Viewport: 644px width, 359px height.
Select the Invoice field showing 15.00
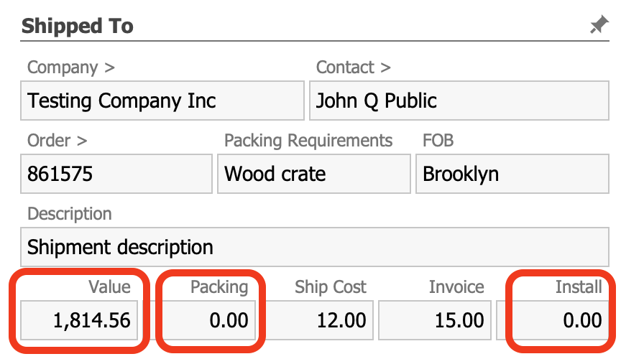(434, 320)
